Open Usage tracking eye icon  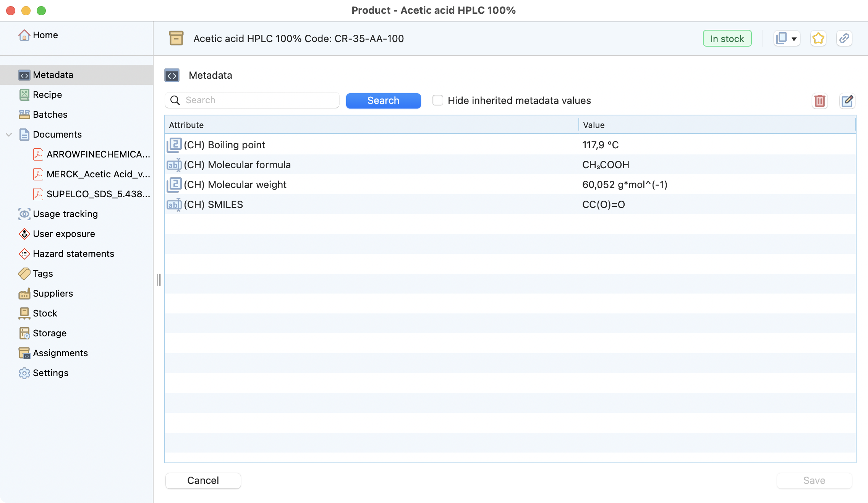click(x=24, y=214)
